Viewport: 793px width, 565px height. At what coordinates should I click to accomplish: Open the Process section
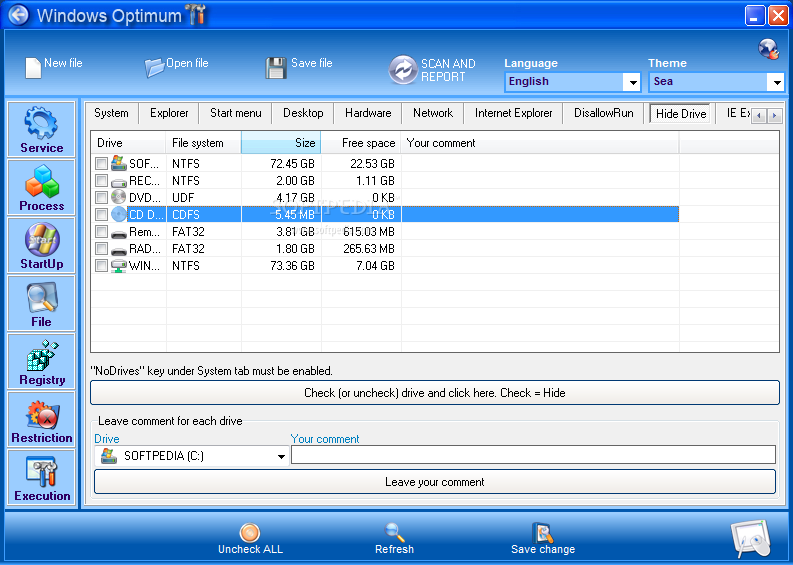click(x=41, y=187)
